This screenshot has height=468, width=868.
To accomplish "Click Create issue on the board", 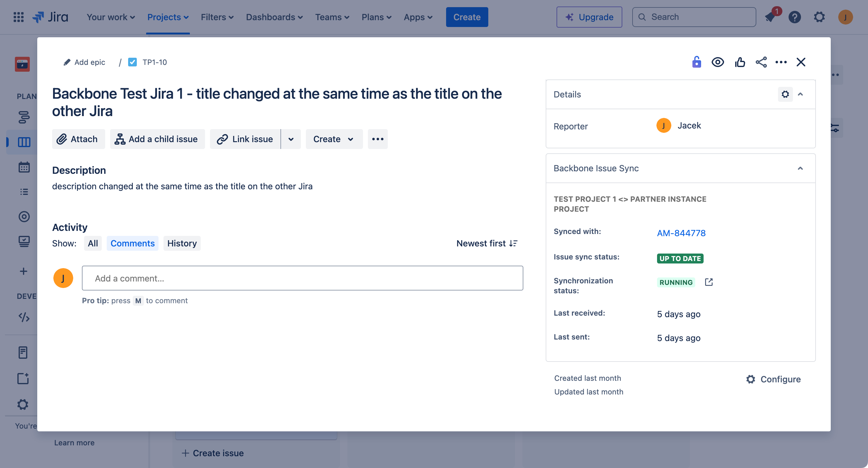I will tap(213, 453).
